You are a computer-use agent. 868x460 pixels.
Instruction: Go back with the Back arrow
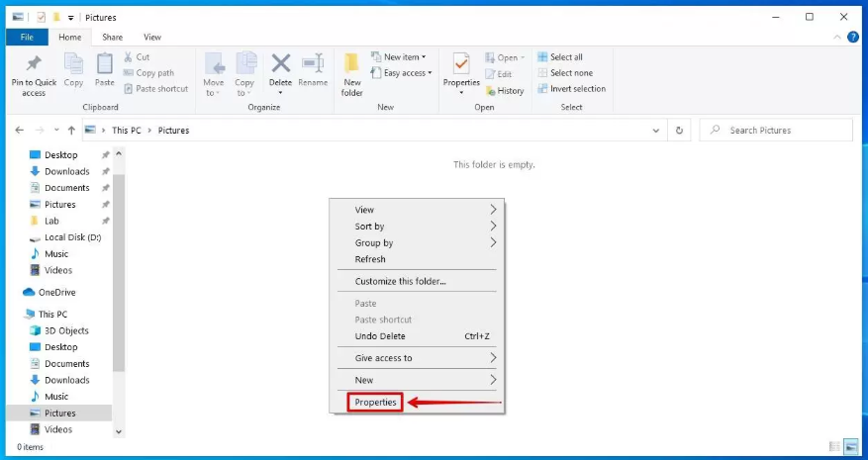click(20, 130)
